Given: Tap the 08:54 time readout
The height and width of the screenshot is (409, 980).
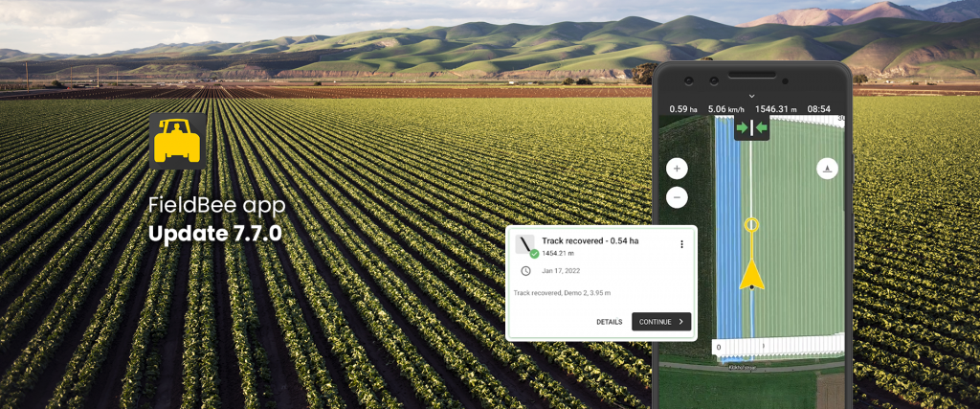Looking at the screenshot, I should [819, 109].
